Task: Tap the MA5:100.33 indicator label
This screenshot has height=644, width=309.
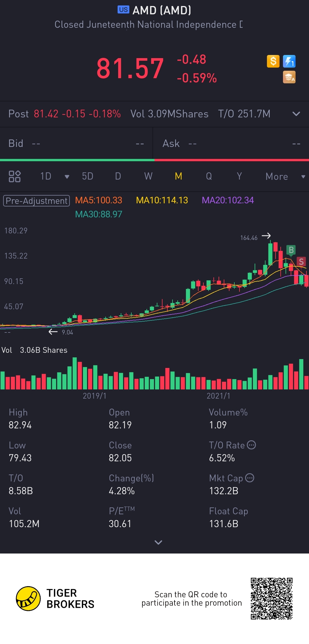Action: pos(99,200)
